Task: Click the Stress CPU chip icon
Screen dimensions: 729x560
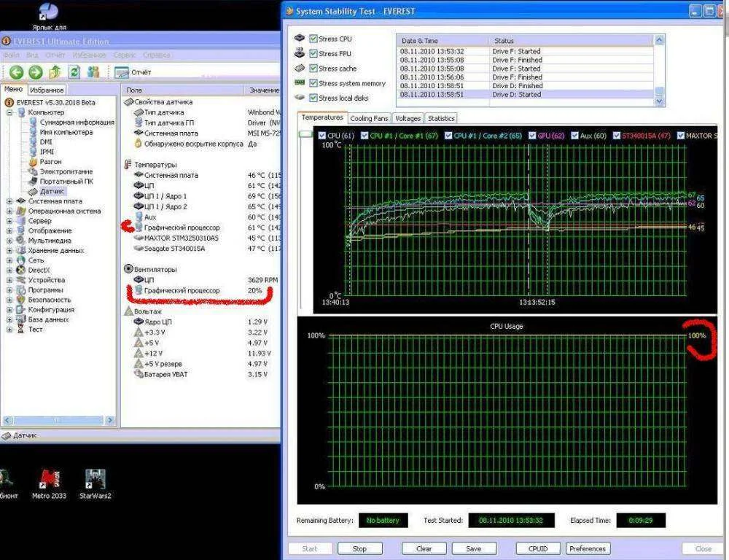Action: (300, 38)
